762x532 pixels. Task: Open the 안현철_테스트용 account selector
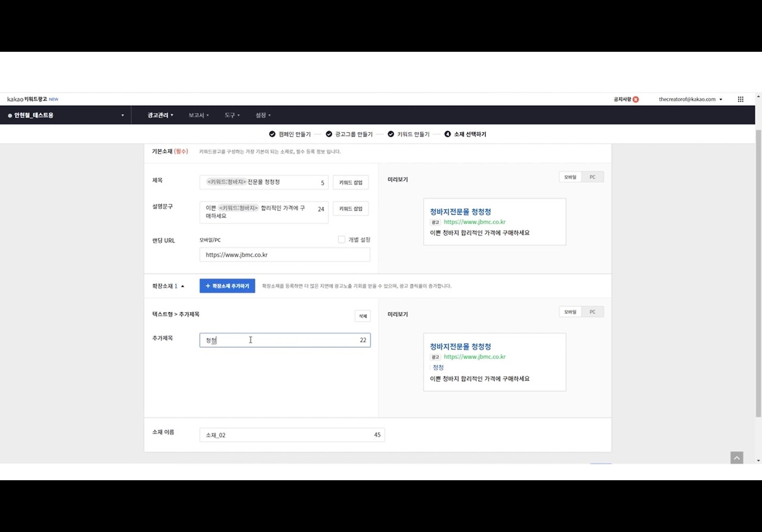click(x=65, y=115)
